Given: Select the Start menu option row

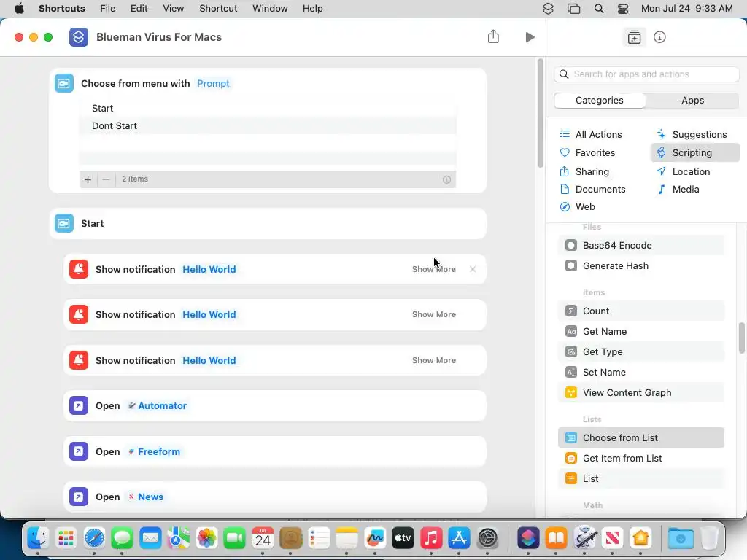Looking at the screenshot, I should click(268, 109).
